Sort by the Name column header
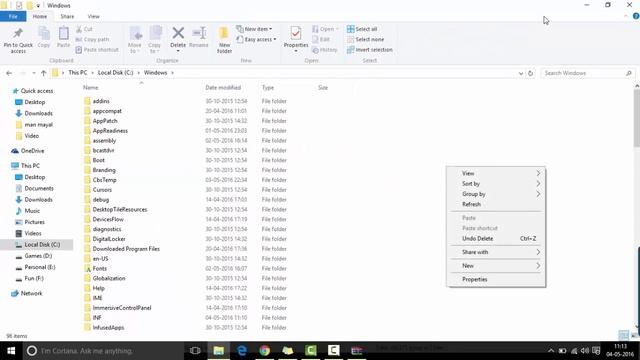 pyautogui.click(x=91, y=87)
